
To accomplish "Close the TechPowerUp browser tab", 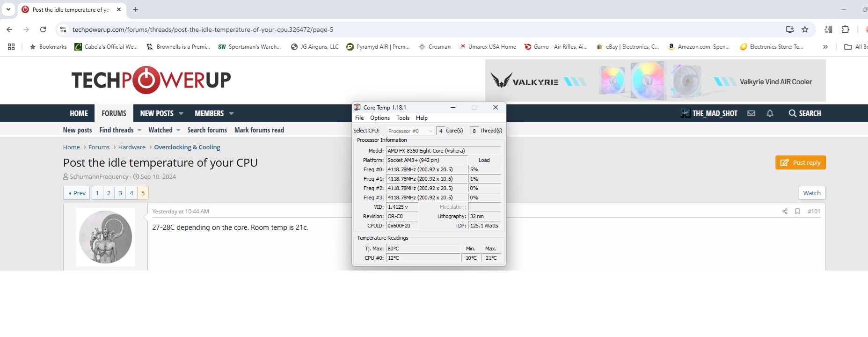I will click(119, 9).
